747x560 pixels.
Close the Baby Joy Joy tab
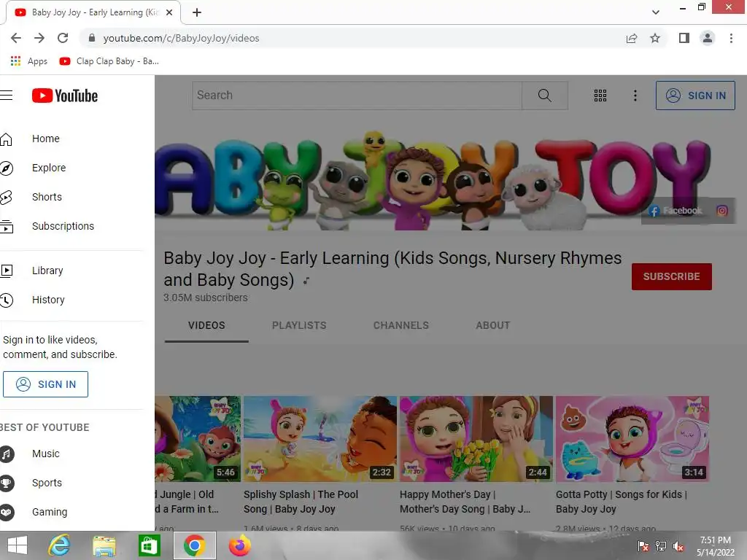[169, 12]
